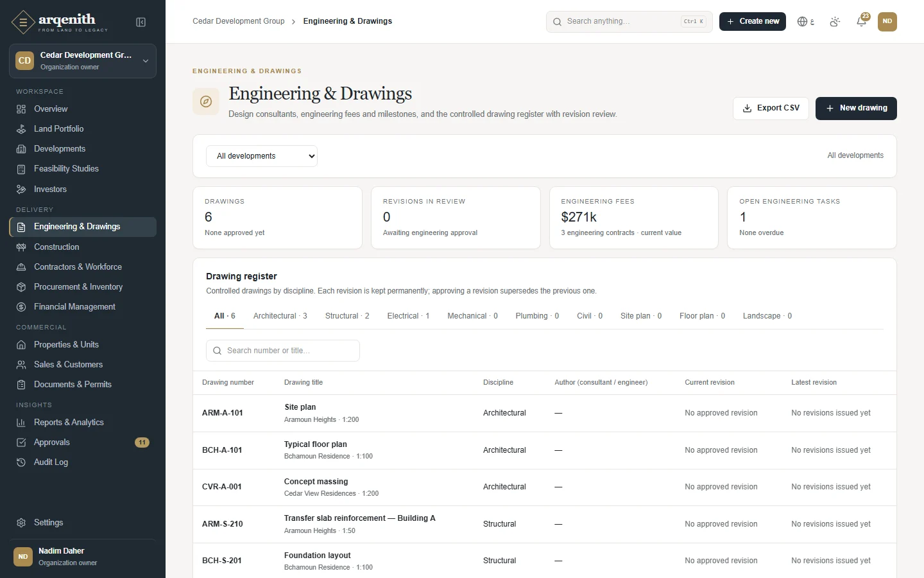Open Sales & Customers in sidebar
The image size is (924, 578).
coord(83,365)
